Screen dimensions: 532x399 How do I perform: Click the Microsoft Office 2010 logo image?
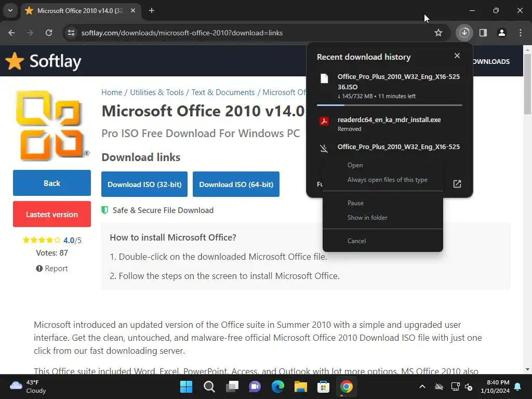[x=51, y=126]
